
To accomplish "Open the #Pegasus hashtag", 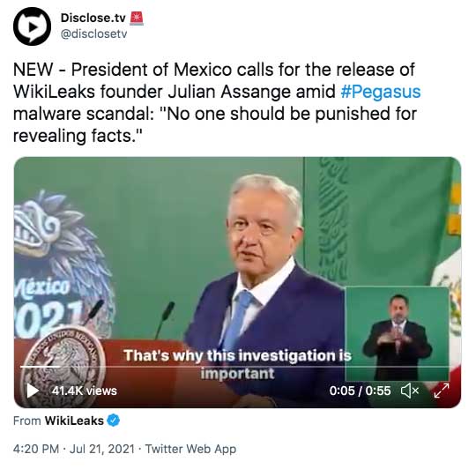I will [x=381, y=92].
